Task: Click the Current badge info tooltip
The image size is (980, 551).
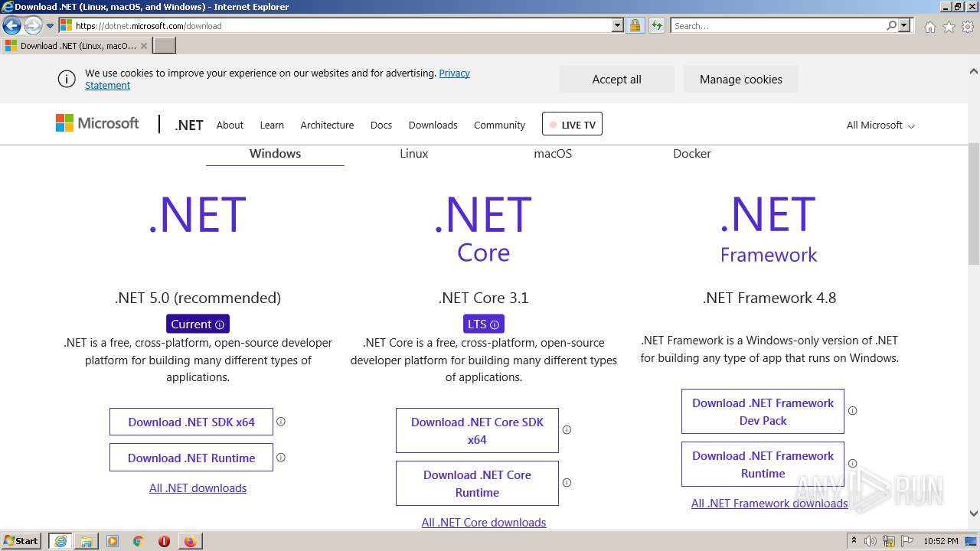Action: (x=220, y=324)
